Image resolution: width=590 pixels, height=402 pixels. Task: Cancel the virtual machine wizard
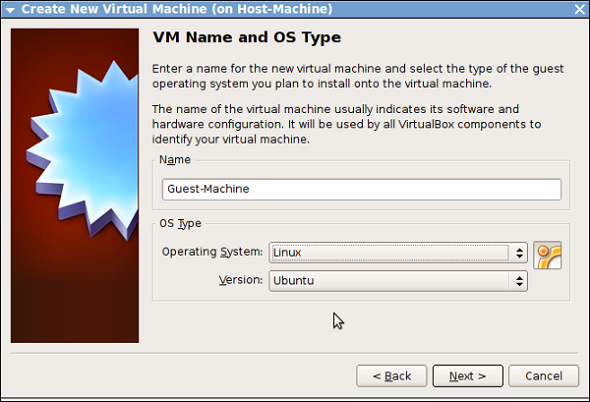pos(544,376)
